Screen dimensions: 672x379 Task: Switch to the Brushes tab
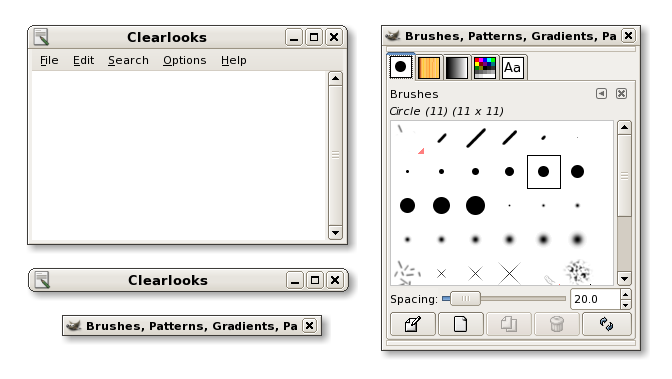(x=401, y=67)
